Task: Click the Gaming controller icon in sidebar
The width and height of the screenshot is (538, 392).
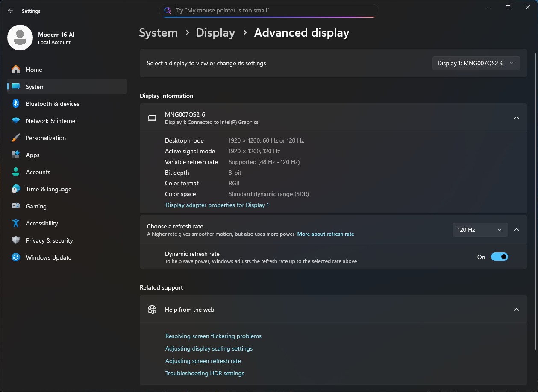Action: coord(16,206)
